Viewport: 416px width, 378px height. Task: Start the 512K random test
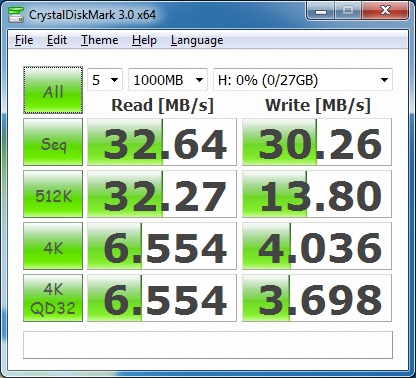pyautogui.click(x=53, y=194)
